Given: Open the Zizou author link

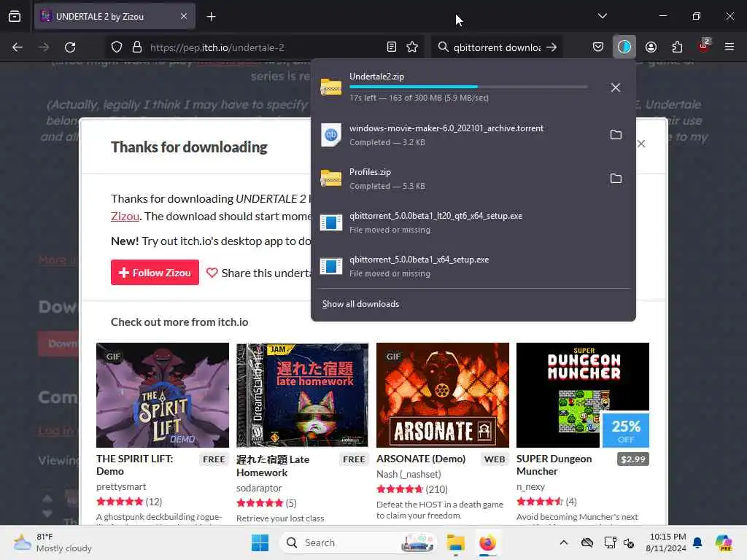Looking at the screenshot, I should pyautogui.click(x=125, y=216).
